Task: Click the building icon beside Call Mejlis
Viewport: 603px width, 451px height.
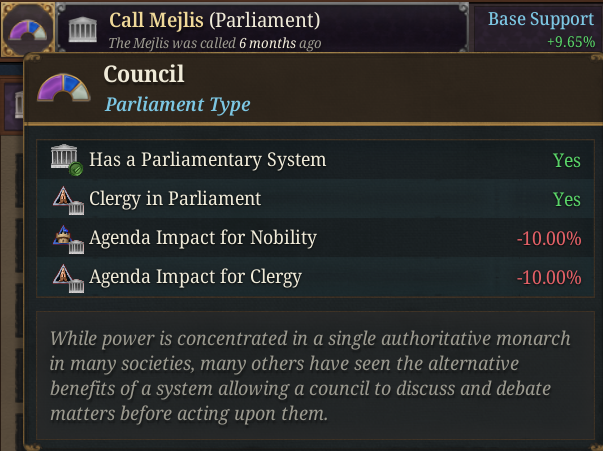Action: [83, 29]
